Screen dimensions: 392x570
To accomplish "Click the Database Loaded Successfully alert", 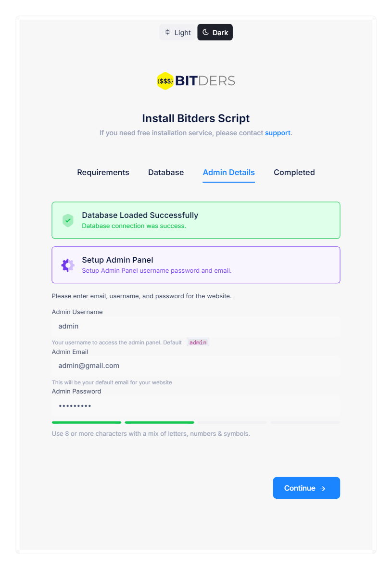I will coord(196,220).
